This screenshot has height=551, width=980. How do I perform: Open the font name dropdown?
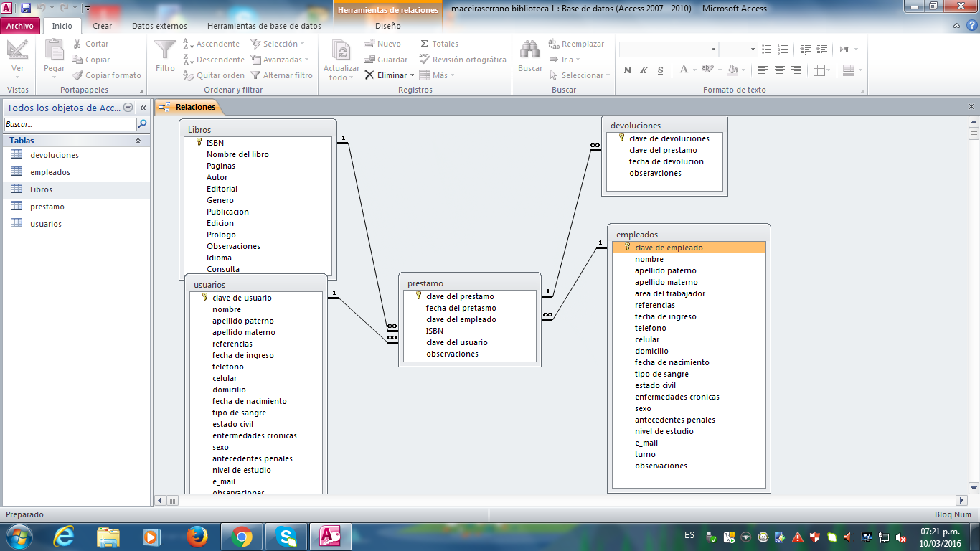[x=713, y=50]
